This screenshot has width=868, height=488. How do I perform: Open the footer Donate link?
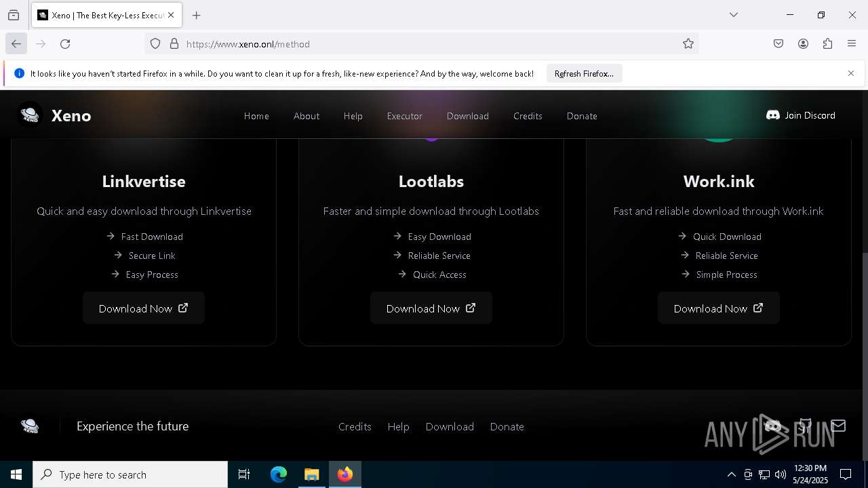point(507,426)
